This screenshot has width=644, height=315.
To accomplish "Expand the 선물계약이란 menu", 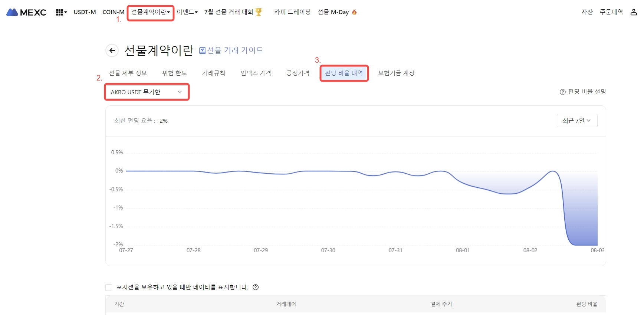I will point(150,12).
